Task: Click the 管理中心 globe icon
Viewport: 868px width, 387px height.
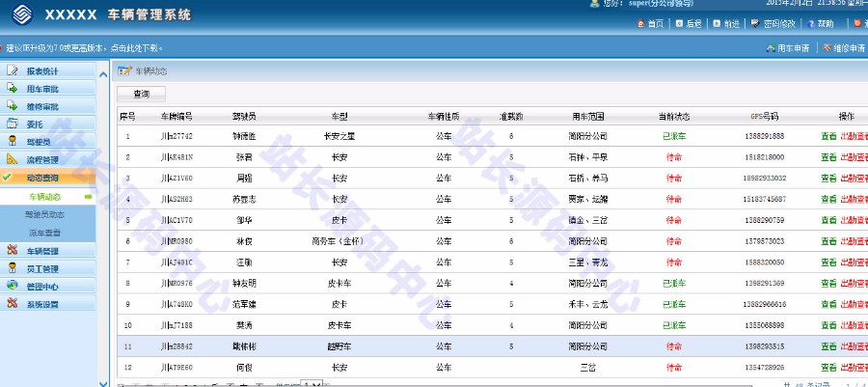Action: tap(13, 286)
